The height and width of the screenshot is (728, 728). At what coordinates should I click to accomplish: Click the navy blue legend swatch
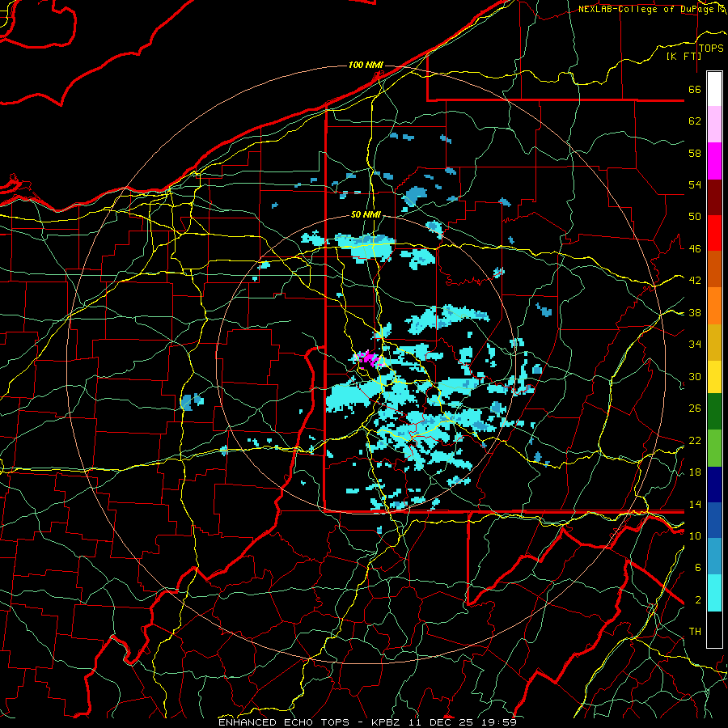[714, 485]
